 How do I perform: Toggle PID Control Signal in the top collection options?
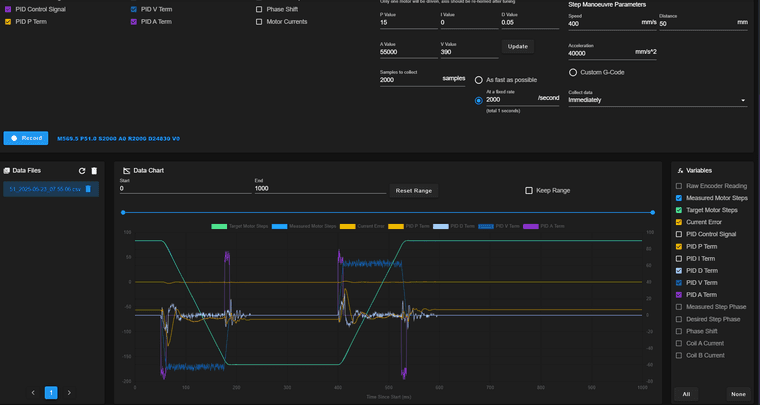[x=8, y=9]
